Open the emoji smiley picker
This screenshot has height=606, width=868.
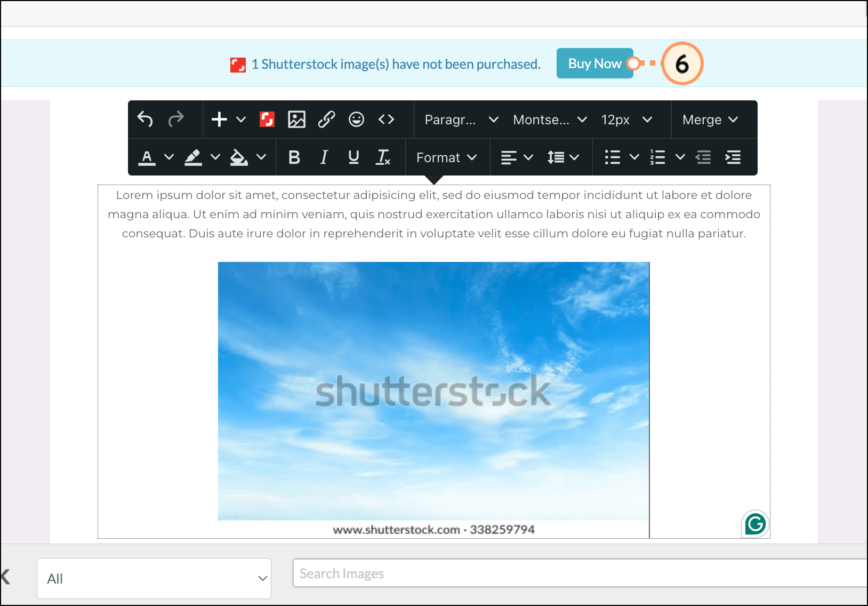point(356,119)
